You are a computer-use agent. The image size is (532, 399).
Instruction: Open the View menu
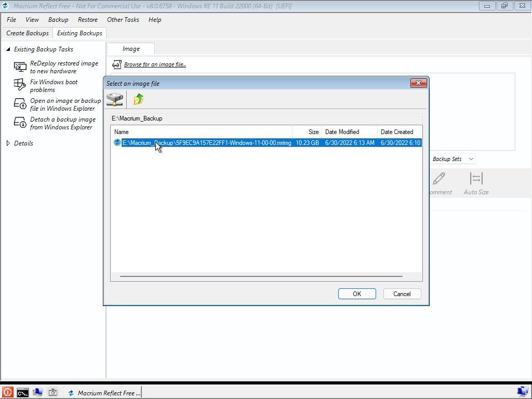[32, 20]
